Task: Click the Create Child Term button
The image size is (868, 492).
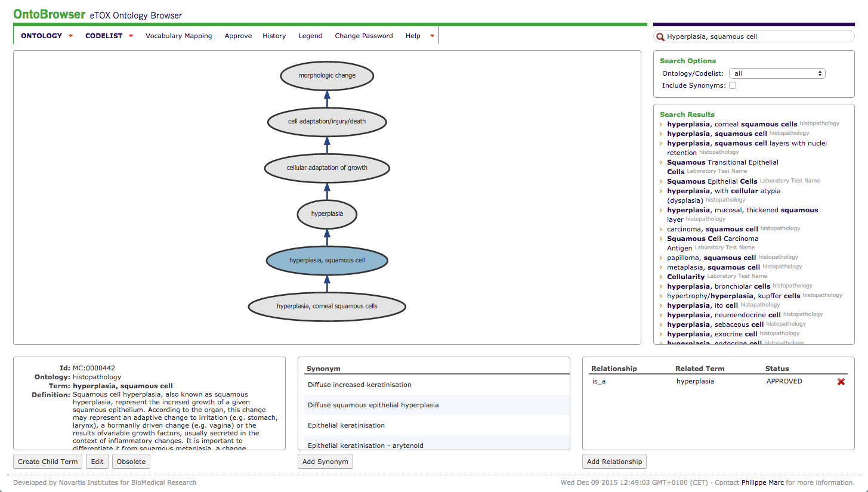Action: [48, 462]
